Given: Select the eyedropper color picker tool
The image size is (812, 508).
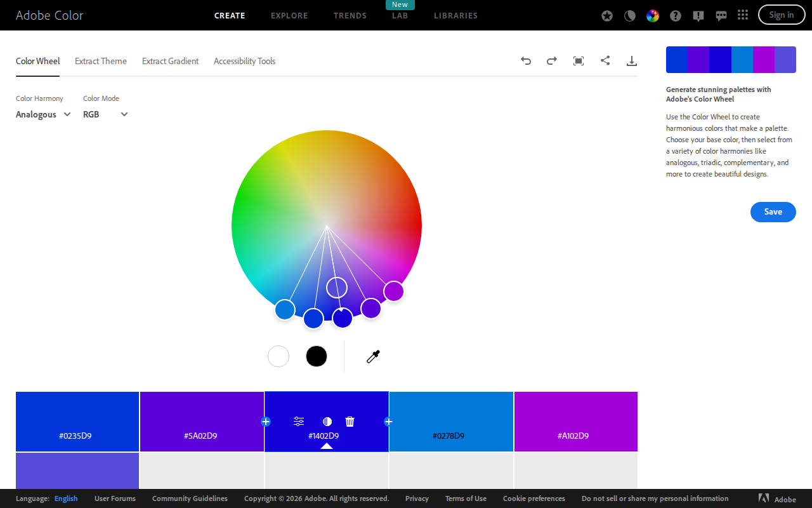Looking at the screenshot, I should pos(373,356).
